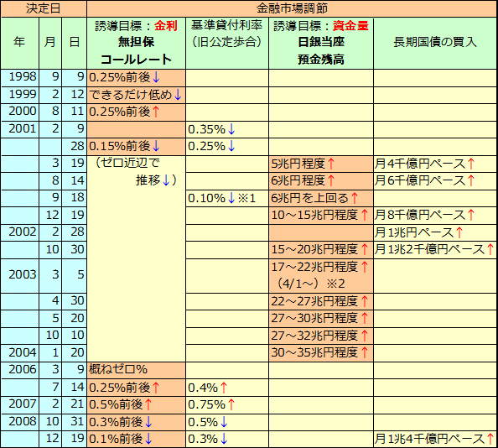Select the 17～22兆円程度↑ cell
This screenshot has height=448, width=498.
point(321,275)
